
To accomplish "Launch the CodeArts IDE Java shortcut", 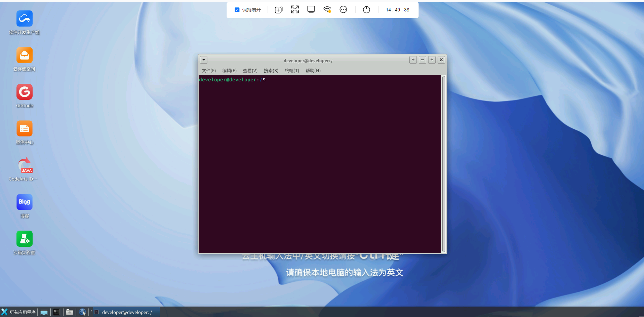I will (x=25, y=165).
